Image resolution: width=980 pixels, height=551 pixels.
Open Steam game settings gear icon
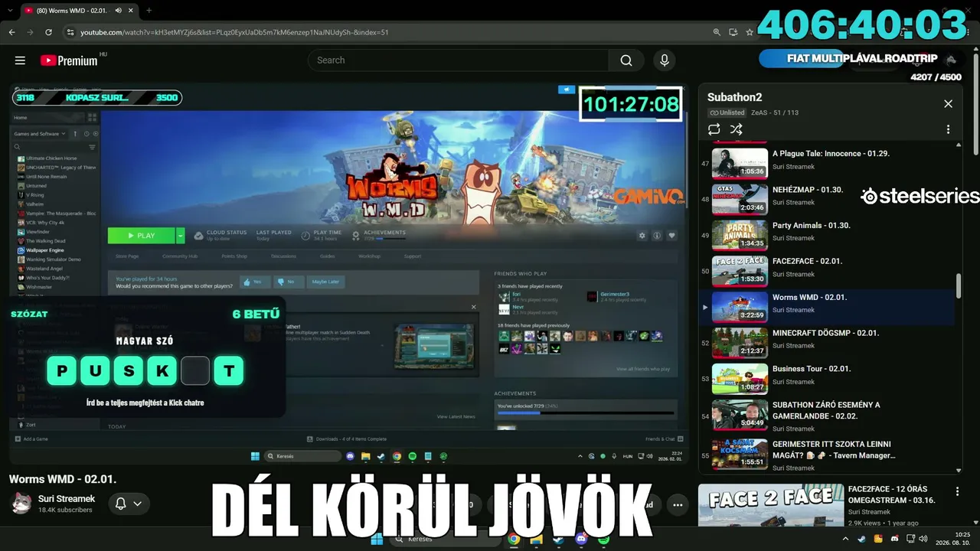coord(642,236)
